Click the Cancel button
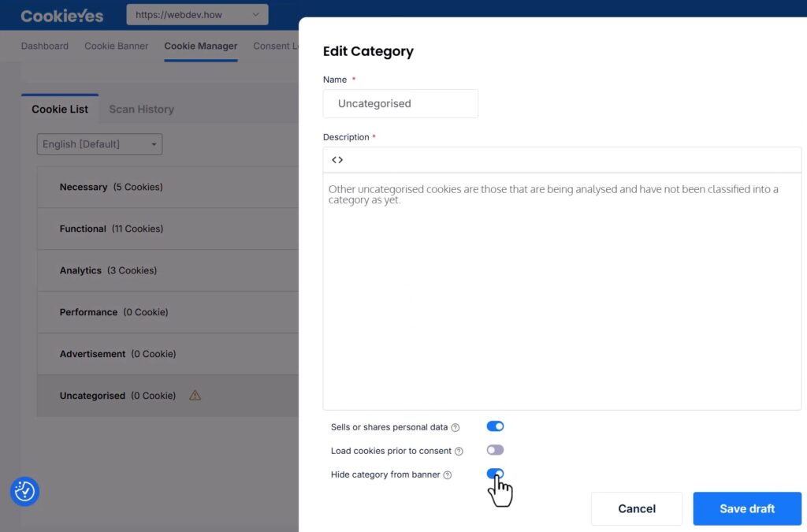Image resolution: width=807 pixels, height=532 pixels. coord(637,508)
